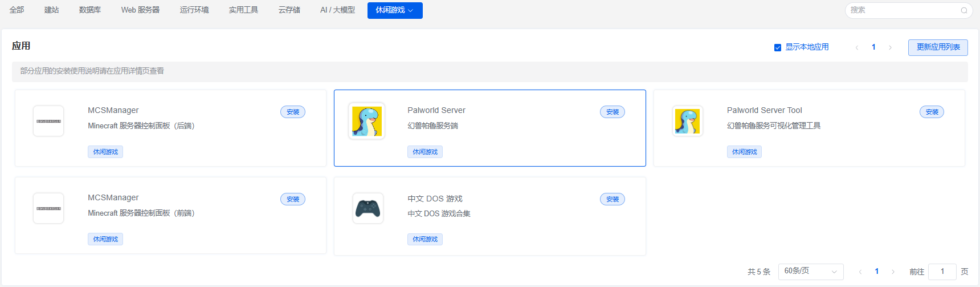Click the 中文 DOS 游戏 gamepad icon
This screenshot has height=287, width=980.
click(x=367, y=208)
